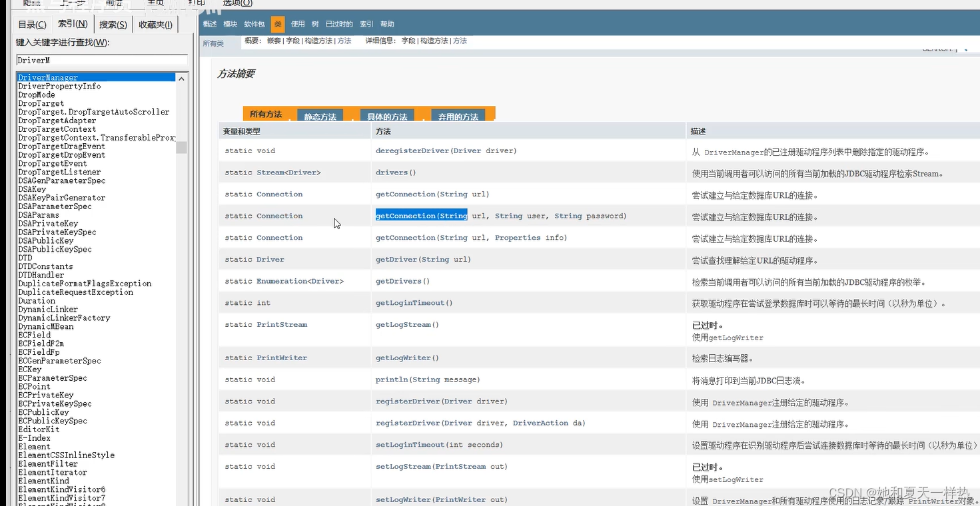
Task: Click the Enumeration<Driver> return type link
Action: click(x=300, y=281)
